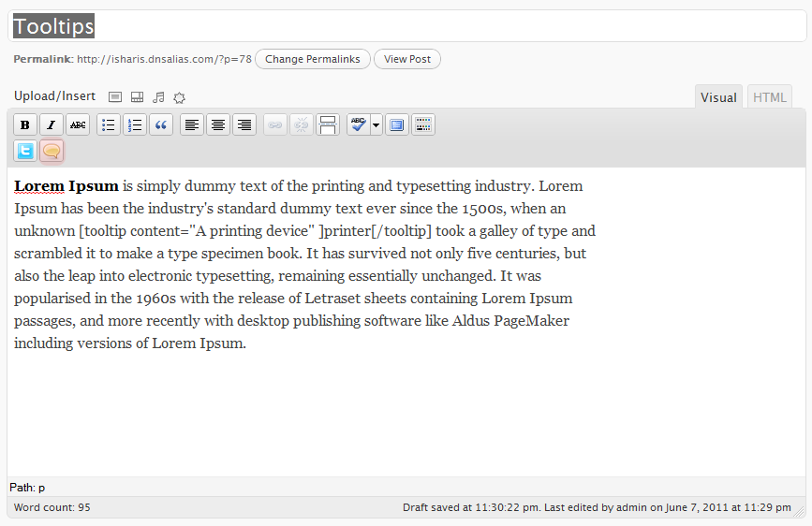Click the View Post button

[x=407, y=59]
